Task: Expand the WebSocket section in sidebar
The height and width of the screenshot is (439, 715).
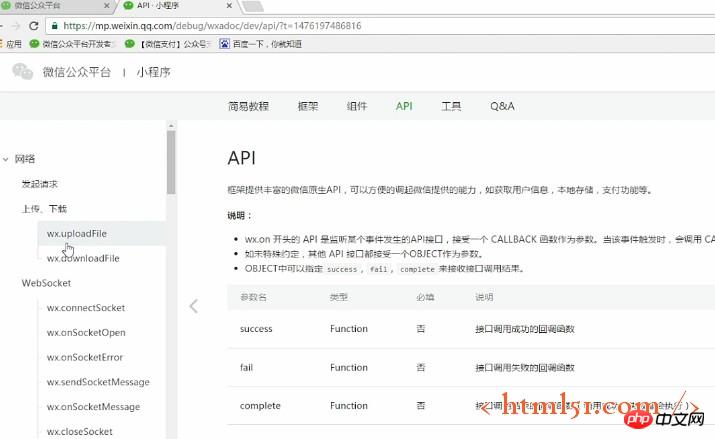Action: click(46, 283)
